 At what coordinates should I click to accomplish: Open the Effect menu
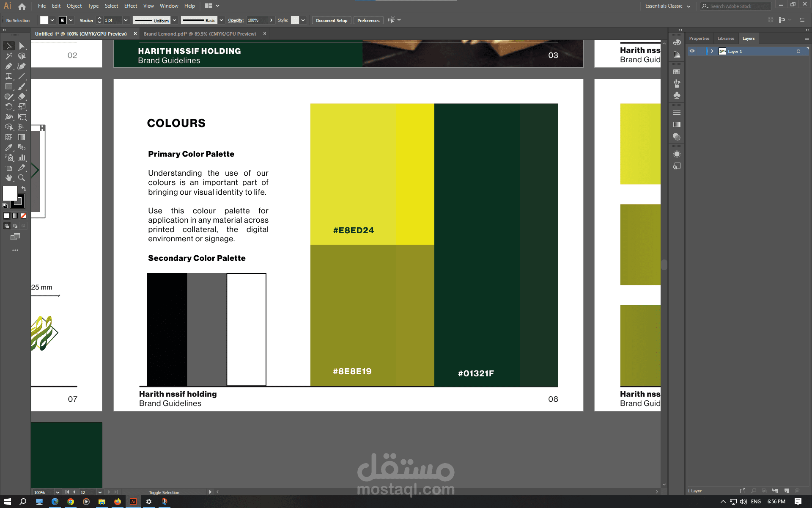pyautogui.click(x=130, y=6)
